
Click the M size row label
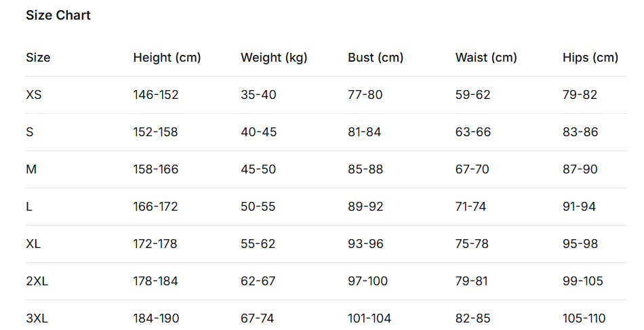tap(31, 169)
